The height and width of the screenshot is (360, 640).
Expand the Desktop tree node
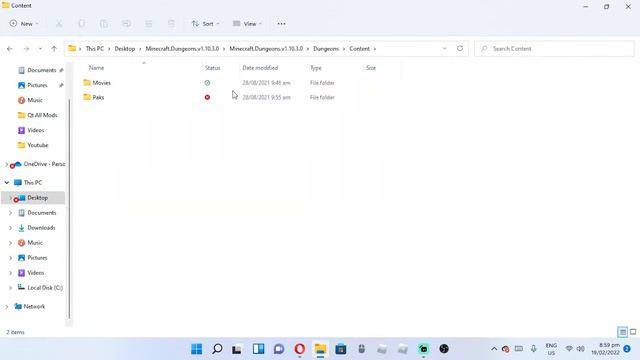click(x=11, y=198)
